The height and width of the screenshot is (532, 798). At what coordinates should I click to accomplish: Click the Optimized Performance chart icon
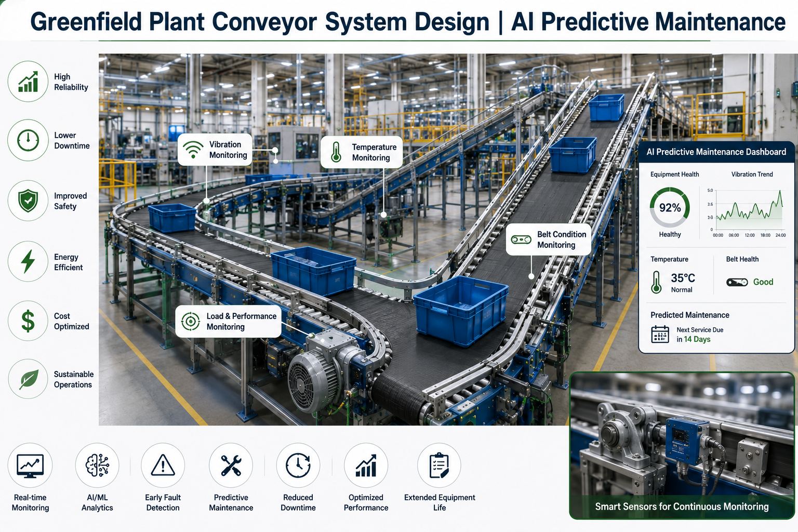click(366, 465)
